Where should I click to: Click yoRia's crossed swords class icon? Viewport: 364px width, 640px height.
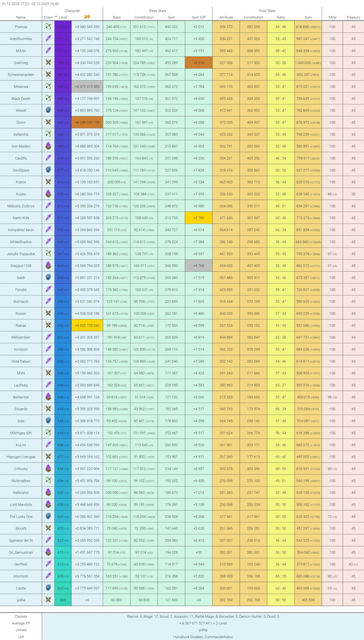pyautogui.click(x=48, y=600)
